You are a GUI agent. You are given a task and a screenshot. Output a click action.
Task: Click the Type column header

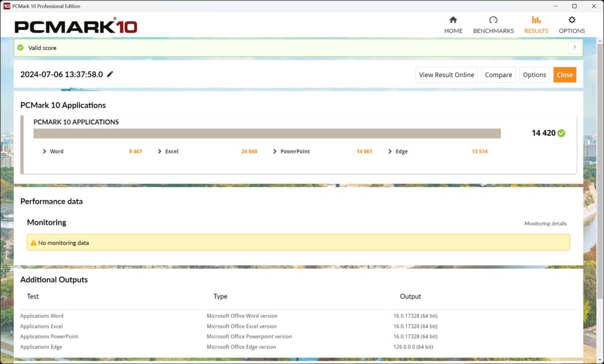220,297
